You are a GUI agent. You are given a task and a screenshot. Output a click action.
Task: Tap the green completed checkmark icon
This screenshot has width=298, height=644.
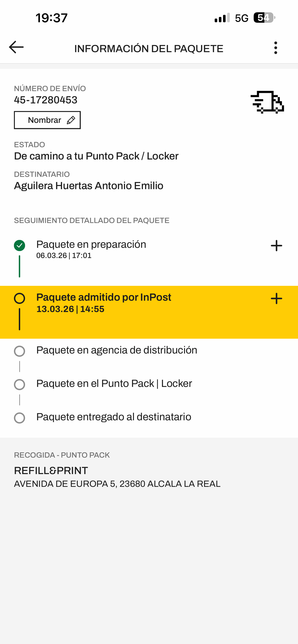pos(19,245)
